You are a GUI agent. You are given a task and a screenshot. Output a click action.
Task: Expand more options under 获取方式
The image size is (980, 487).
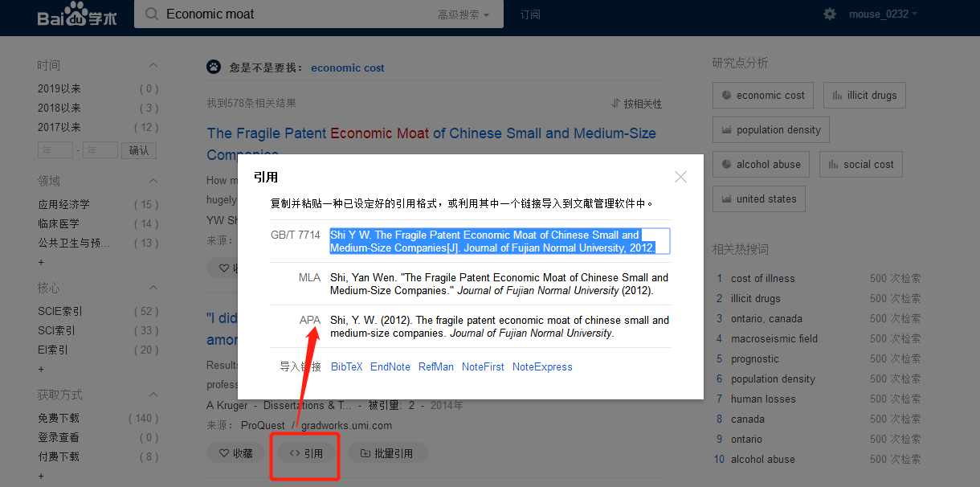pos(41,476)
